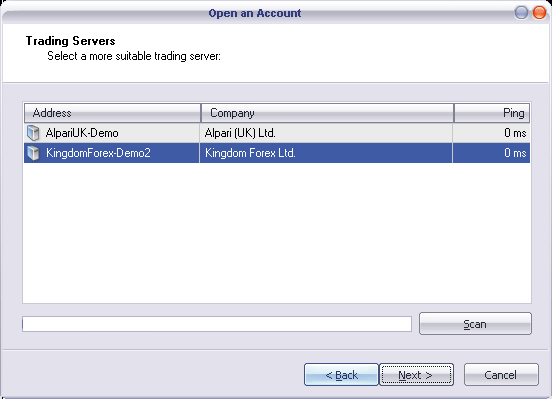Screen dimensions: 552x399
Task: Click the AlpariUK-Demo address text
Action: point(82,133)
